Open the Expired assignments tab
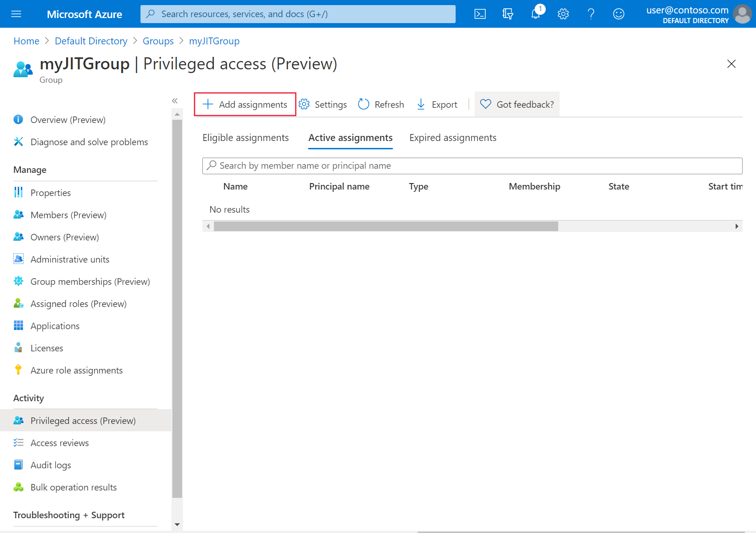The height and width of the screenshot is (533, 756). 452,137
